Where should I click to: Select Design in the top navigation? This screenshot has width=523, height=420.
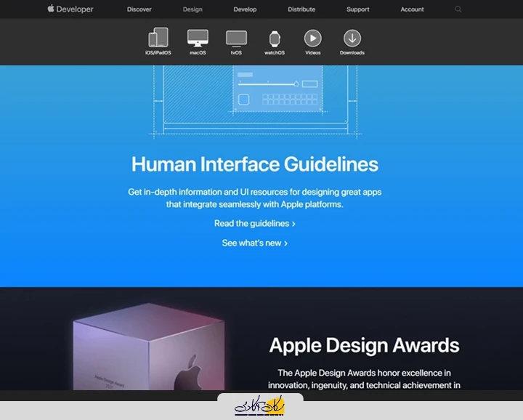pyautogui.click(x=192, y=9)
